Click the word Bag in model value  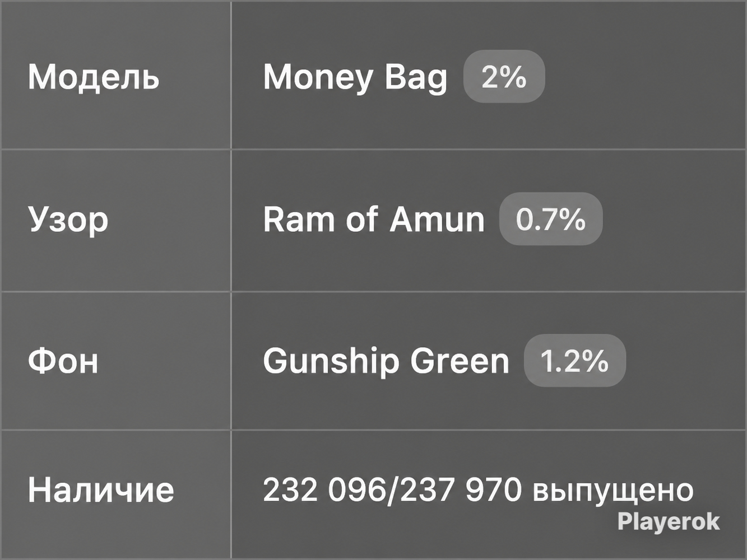click(x=416, y=77)
